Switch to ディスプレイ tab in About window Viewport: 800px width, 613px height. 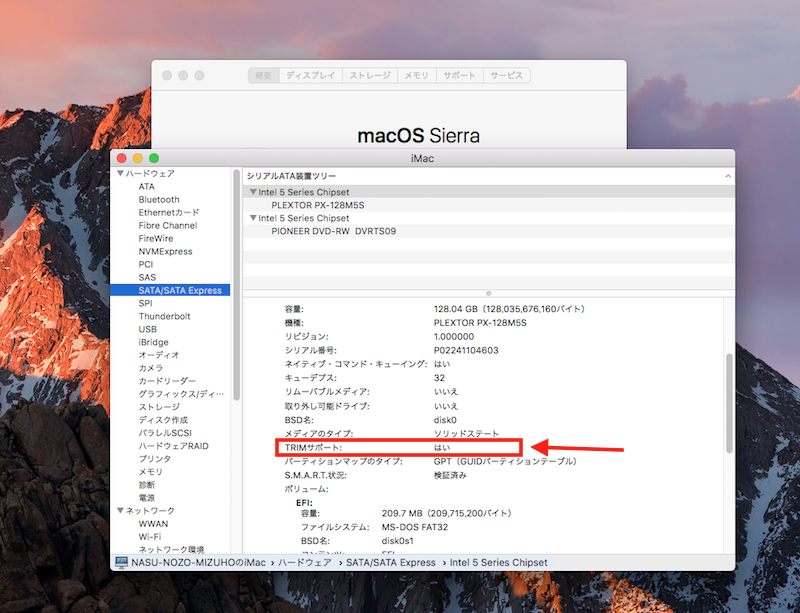tap(311, 76)
